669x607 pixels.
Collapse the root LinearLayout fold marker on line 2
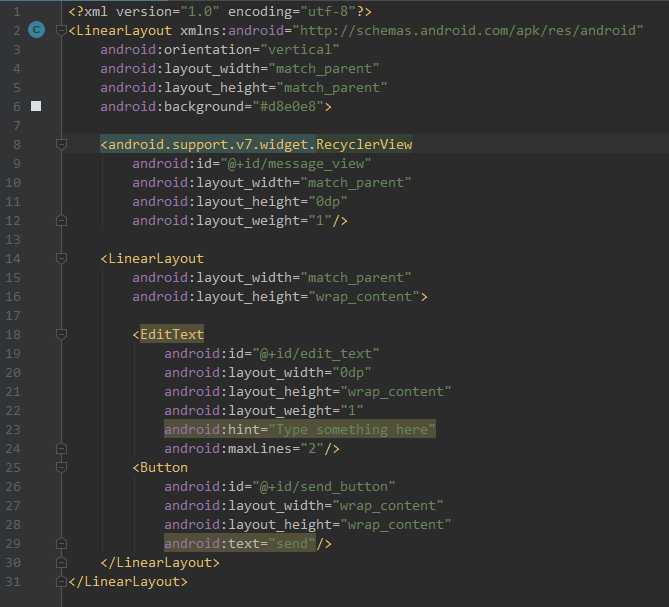61,30
